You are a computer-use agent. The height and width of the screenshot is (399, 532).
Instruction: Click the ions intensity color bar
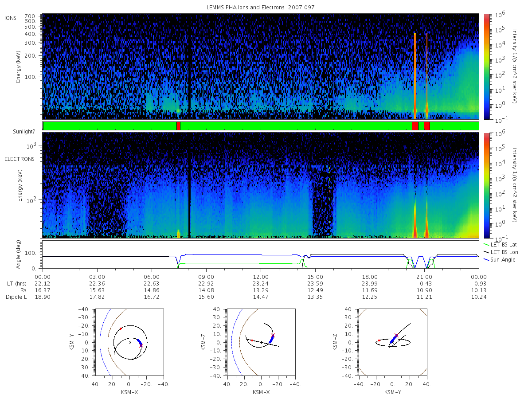486,66
